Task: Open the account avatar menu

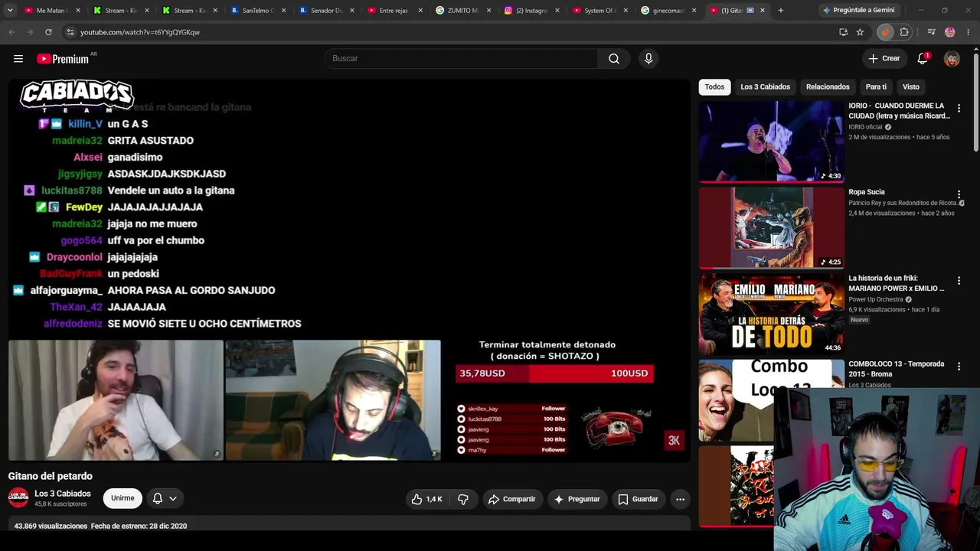Action: click(x=952, y=59)
